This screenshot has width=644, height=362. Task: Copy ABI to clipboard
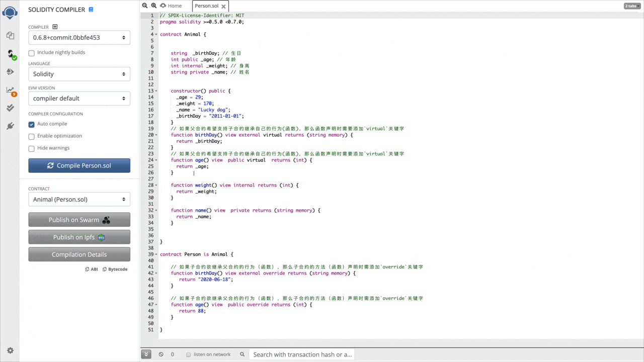coord(92,269)
